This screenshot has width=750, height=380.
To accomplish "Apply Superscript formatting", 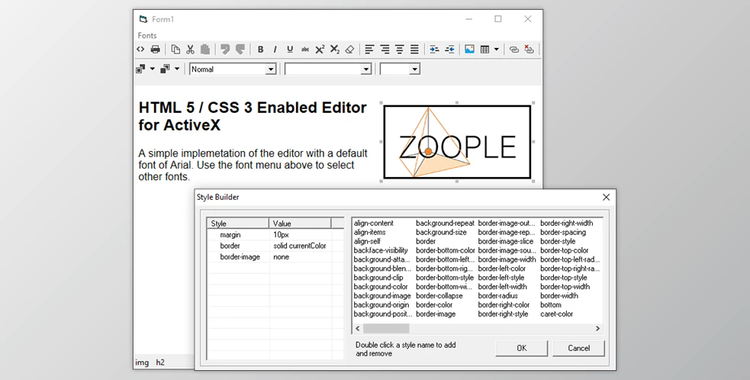I will [320, 49].
